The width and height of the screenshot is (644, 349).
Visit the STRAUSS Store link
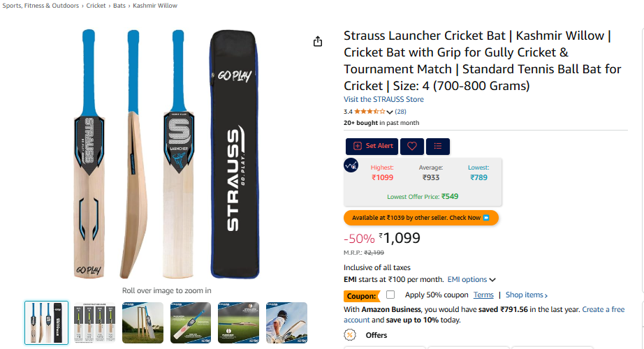pyautogui.click(x=383, y=99)
